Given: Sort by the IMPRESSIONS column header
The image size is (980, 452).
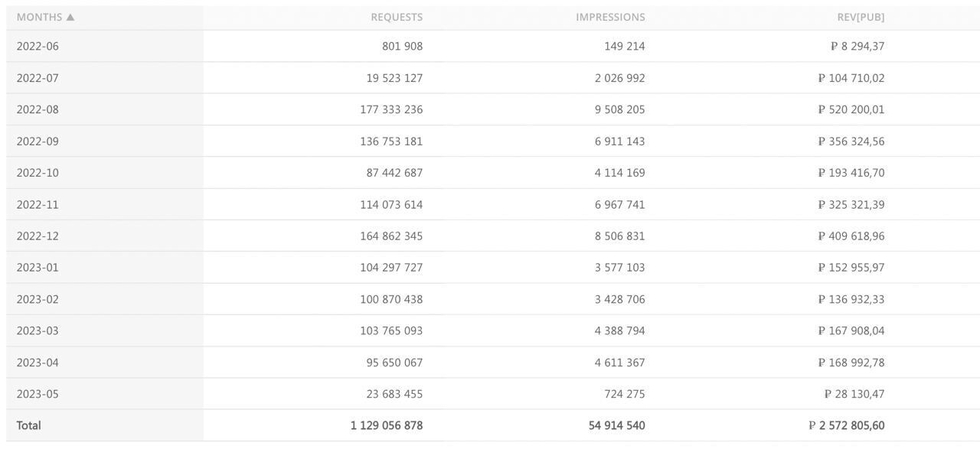Looking at the screenshot, I should [610, 17].
